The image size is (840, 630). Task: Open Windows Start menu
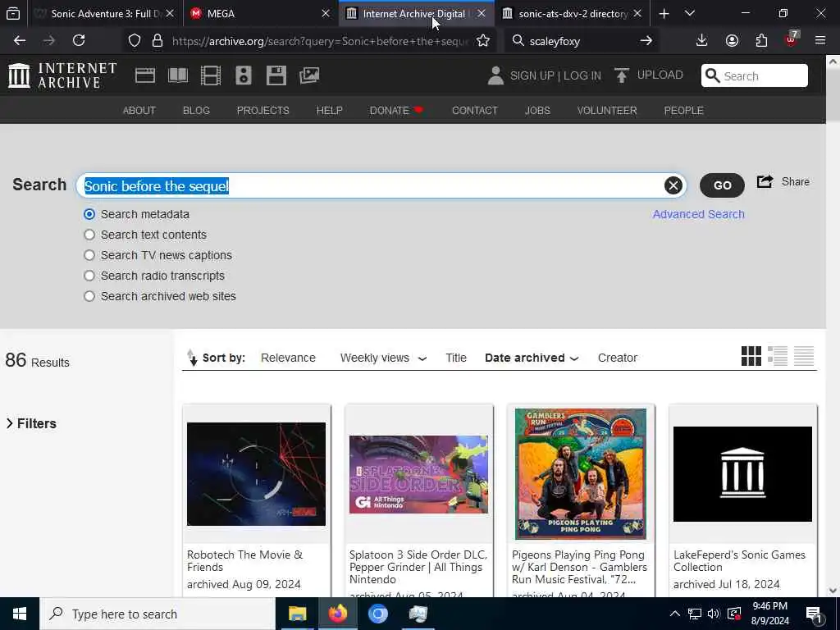point(20,614)
